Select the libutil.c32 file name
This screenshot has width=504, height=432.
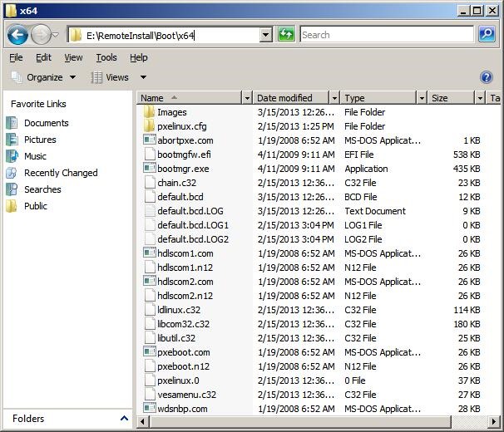click(176, 338)
